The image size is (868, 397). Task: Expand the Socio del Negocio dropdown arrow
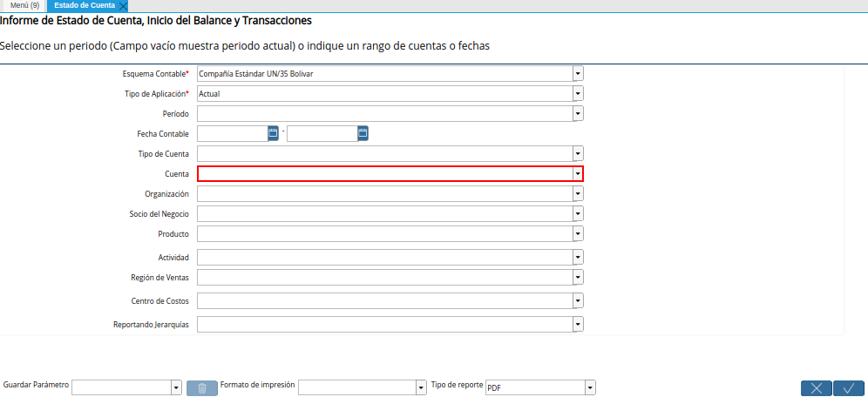[578, 213]
